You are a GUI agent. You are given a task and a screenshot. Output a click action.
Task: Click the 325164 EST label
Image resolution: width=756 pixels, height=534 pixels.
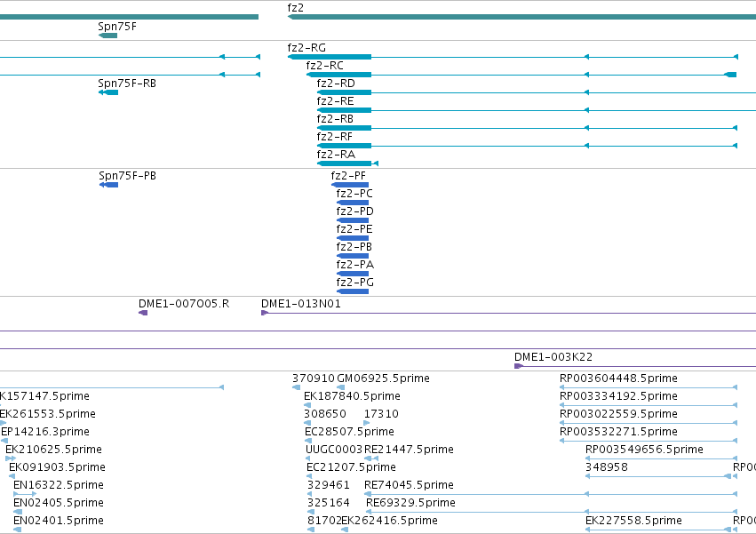tap(329, 503)
